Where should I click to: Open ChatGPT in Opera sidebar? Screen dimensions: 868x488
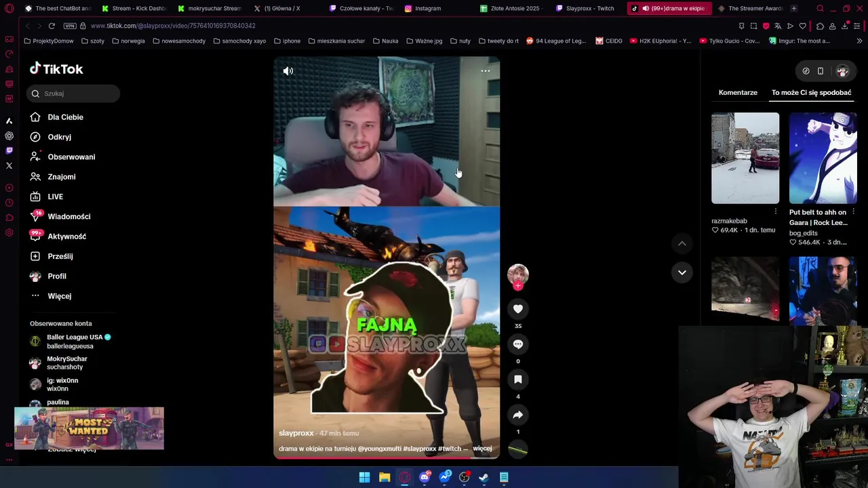click(x=9, y=136)
